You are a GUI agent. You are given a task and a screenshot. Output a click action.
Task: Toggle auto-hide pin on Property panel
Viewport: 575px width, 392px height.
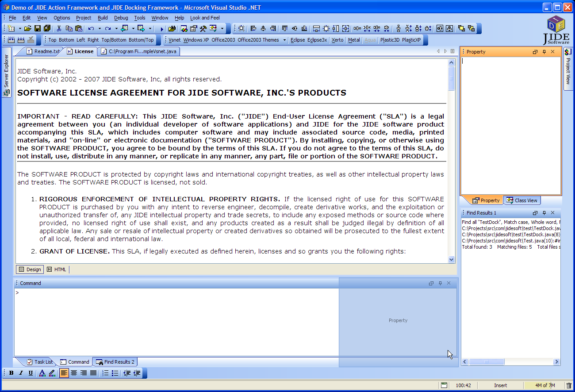(544, 52)
